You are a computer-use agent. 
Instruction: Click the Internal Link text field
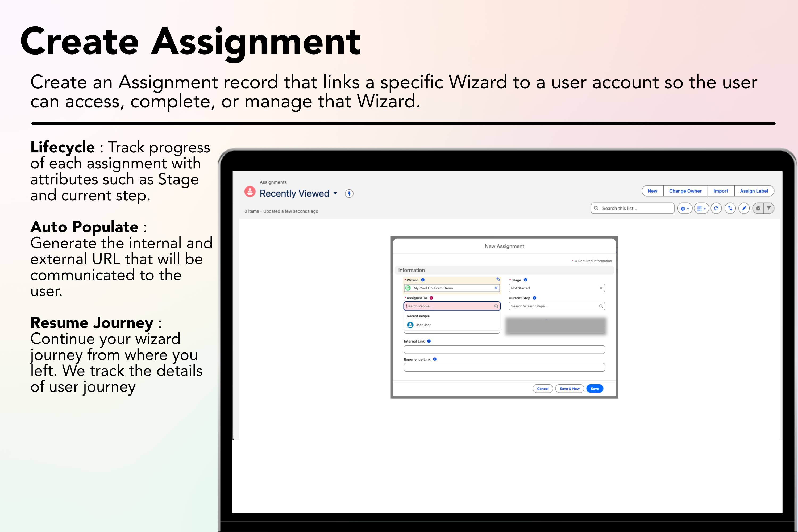tap(504, 350)
